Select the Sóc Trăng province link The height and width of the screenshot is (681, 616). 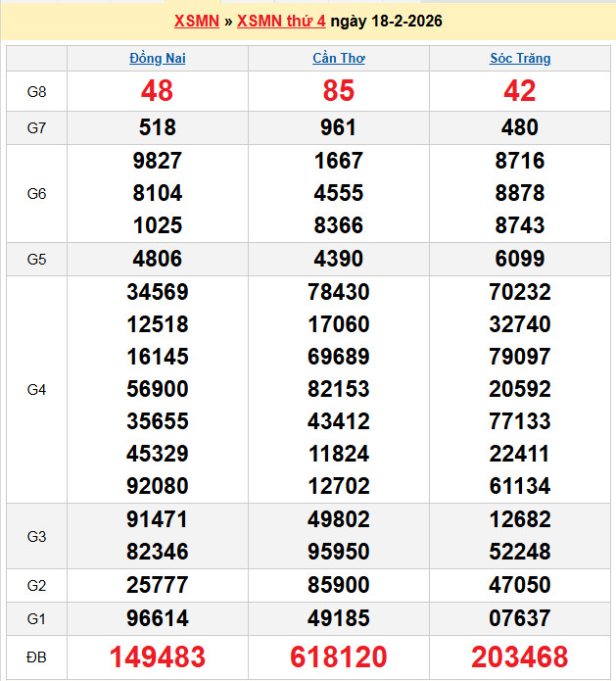[x=520, y=59]
